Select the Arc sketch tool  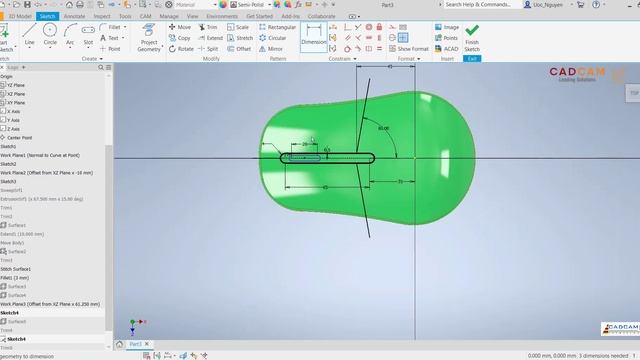tap(70, 34)
